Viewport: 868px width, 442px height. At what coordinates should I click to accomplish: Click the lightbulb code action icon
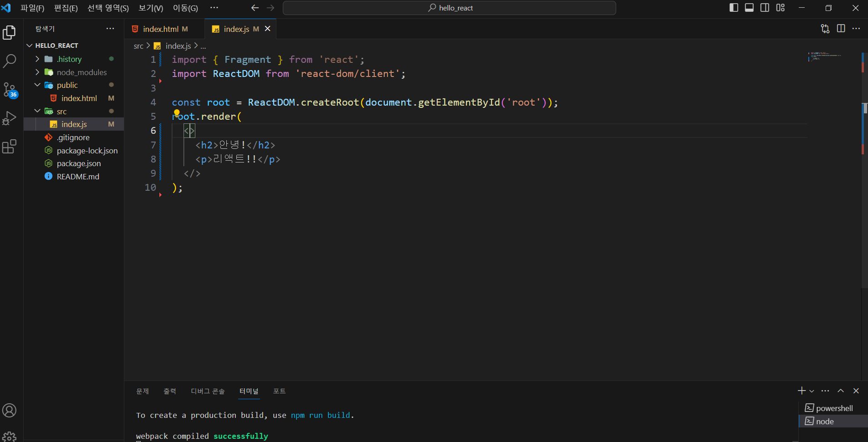click(177, 113)
